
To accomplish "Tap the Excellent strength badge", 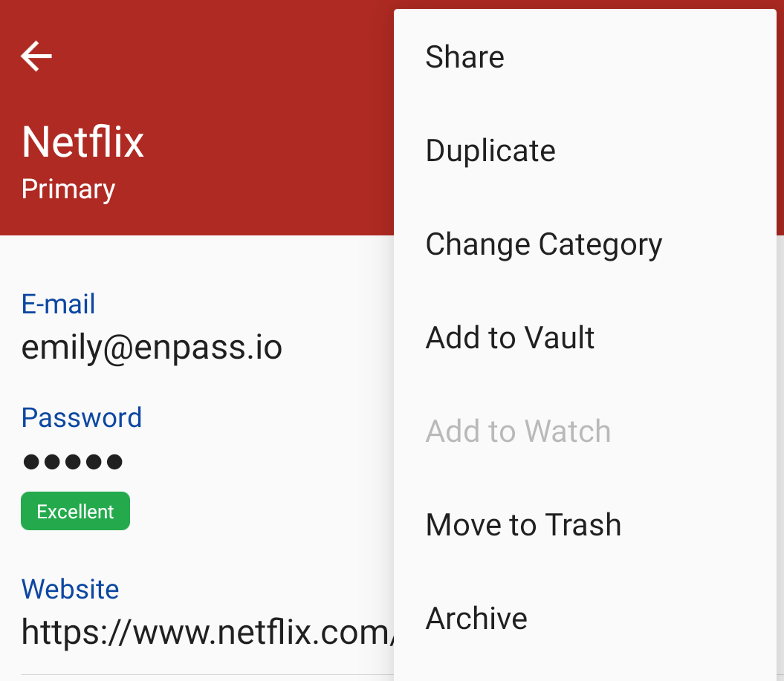I will pyautogui.click(x=76, y=511).
